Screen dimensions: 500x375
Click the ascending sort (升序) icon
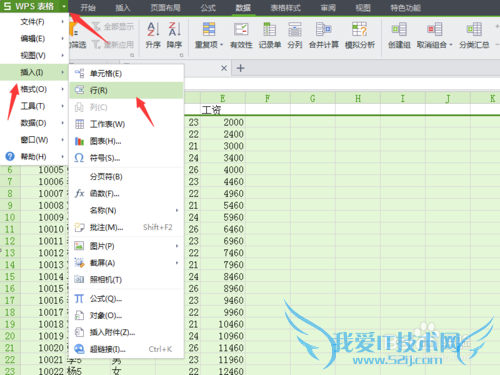click(153, 29)
